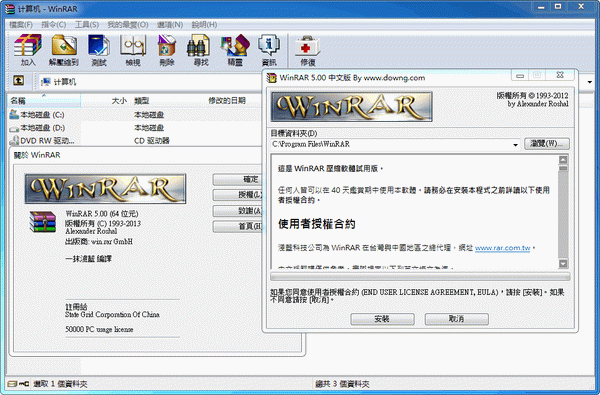Screen dimensions: 600x395
Task: Select the DVD RW 驱动... row name
Action: 47,141
